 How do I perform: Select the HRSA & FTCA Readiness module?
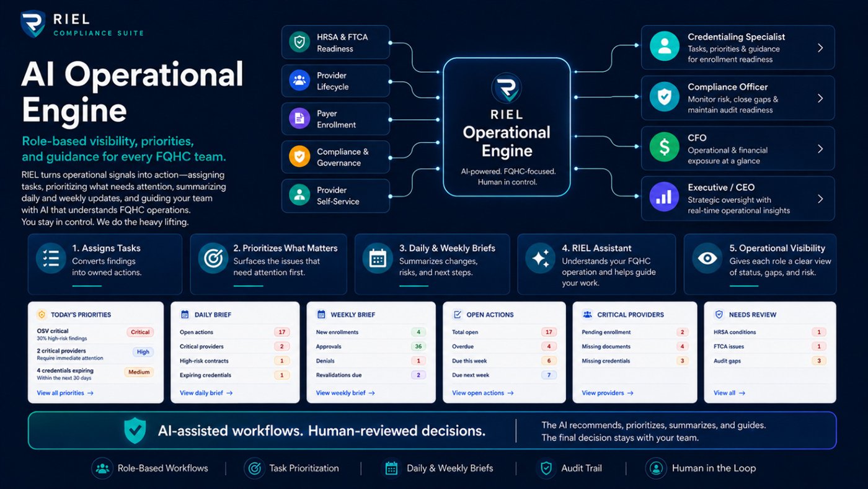[x=335, y=43]
